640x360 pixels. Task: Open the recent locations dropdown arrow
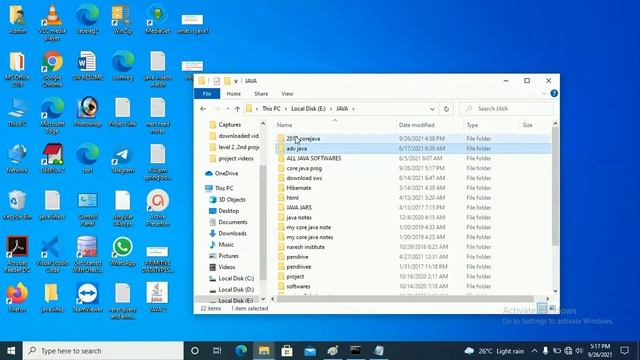227,109
